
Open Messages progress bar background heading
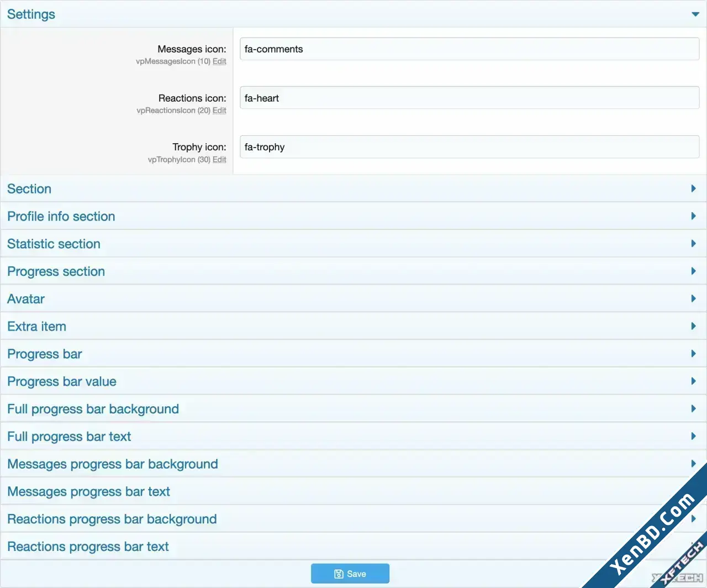click(113, 464)
